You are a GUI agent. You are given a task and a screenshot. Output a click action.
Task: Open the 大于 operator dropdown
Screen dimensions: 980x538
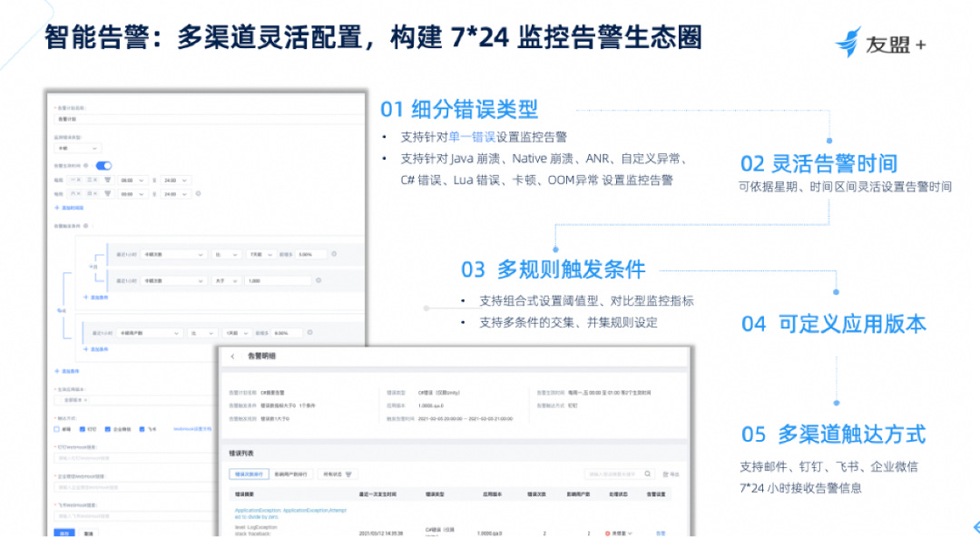226,280
